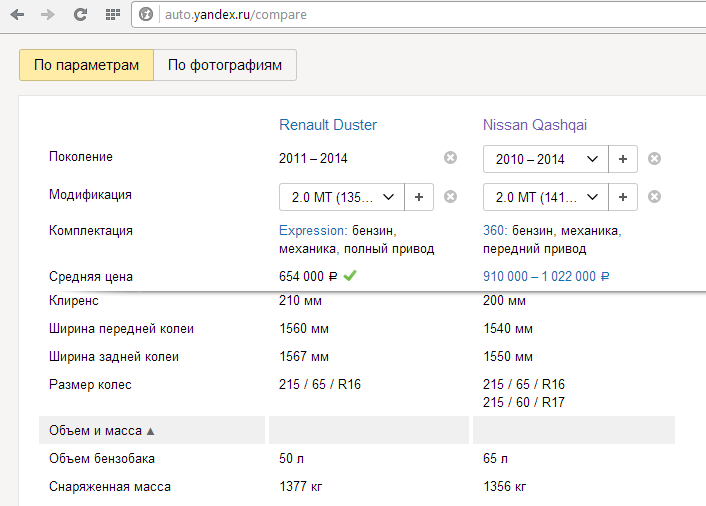Go forward with the browser forward arrow
This screenshot has width=706, height=506.
point(48,15)
